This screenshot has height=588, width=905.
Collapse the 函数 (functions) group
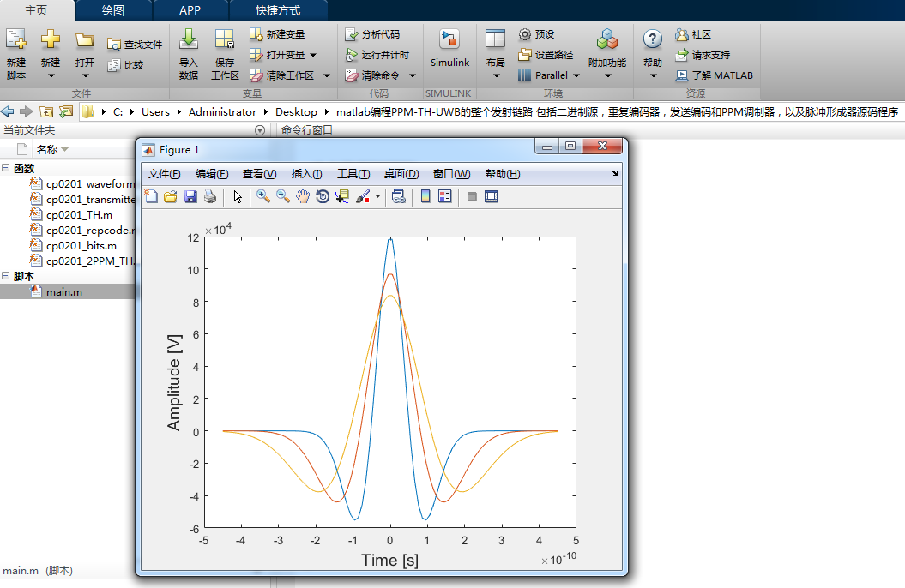point(6,168)
